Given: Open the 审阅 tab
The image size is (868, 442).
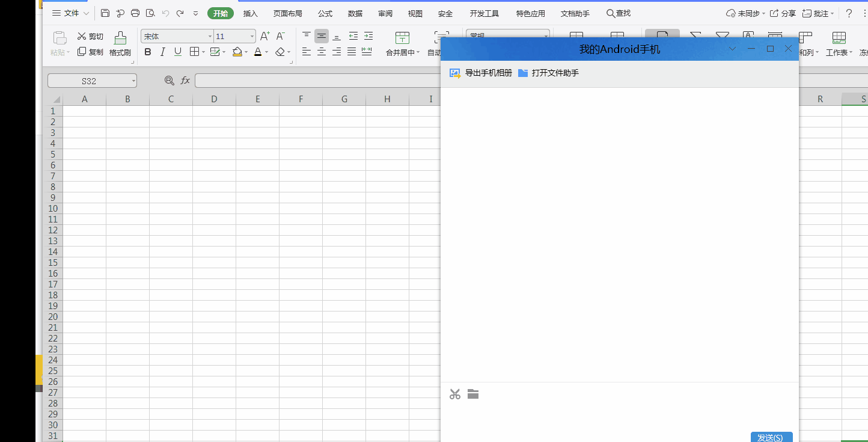Looking at the screenshot, I should tap(385, 13).
